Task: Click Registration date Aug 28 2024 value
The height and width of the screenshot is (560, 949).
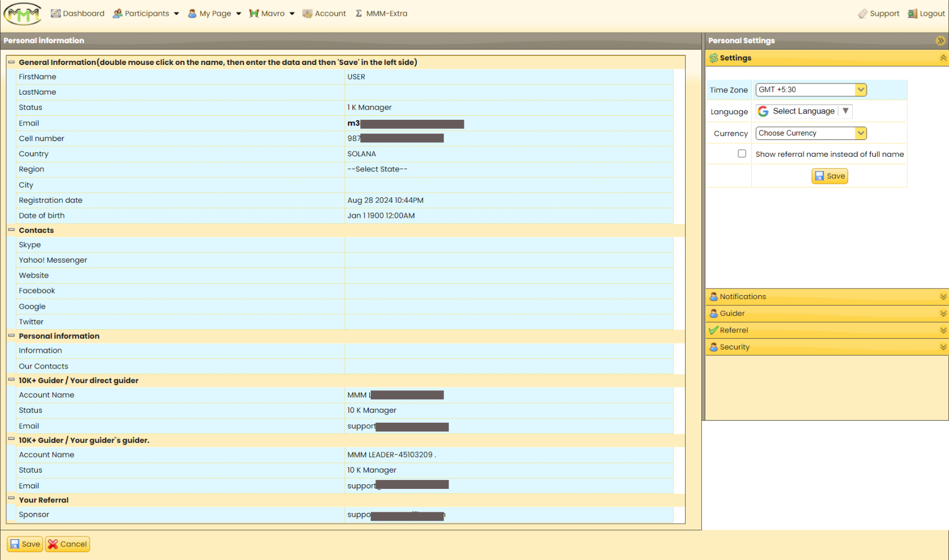Action: pyautogui.click(x=385, y=200)
